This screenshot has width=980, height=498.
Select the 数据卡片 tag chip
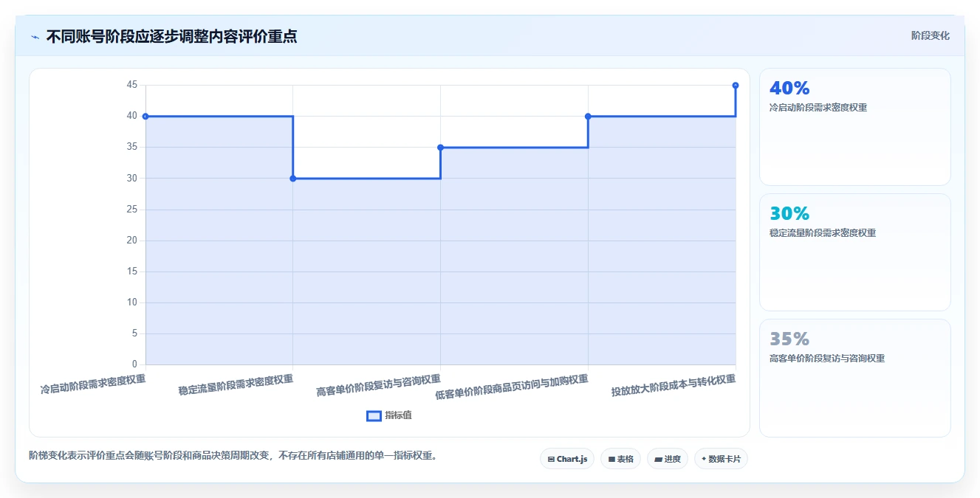pyautogui.click(x=722, y=459)
